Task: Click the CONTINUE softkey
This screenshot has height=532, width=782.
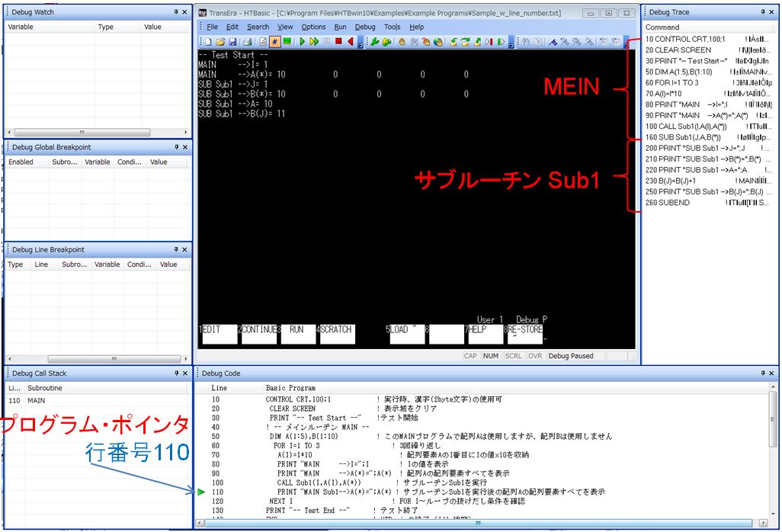Action: point(259,334)
